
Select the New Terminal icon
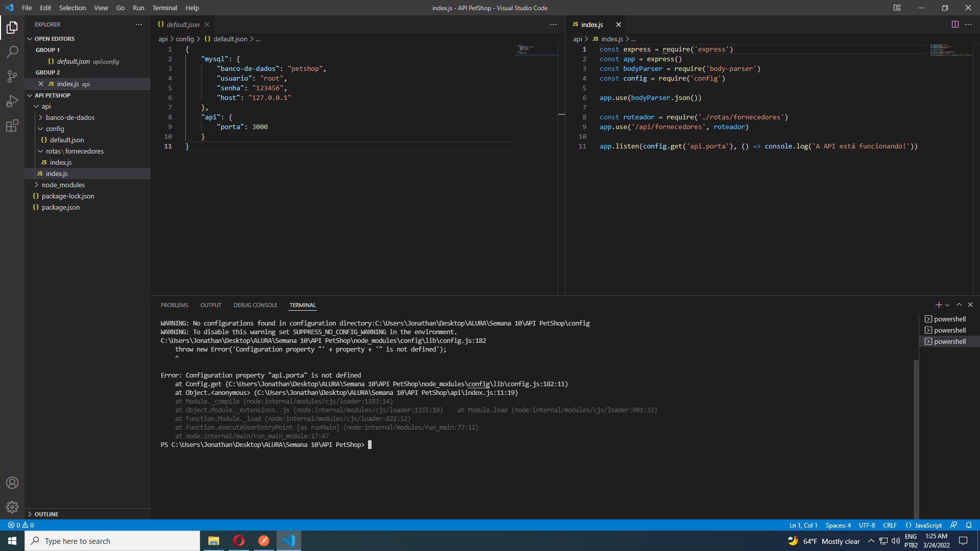point(939,306)
